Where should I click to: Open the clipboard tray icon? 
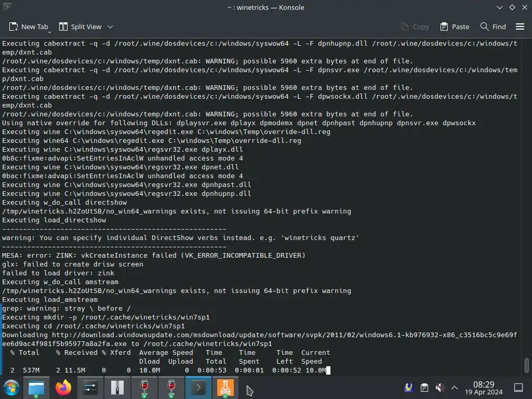424,387
